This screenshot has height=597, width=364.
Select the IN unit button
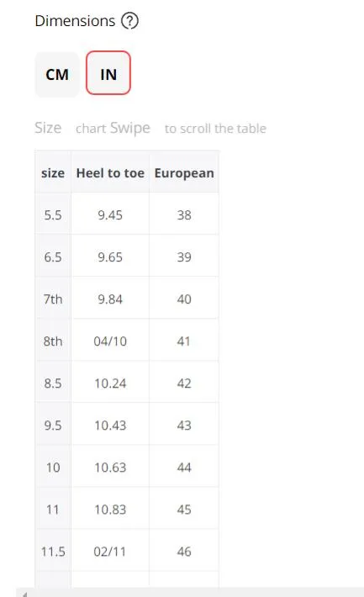click(108, 73)
